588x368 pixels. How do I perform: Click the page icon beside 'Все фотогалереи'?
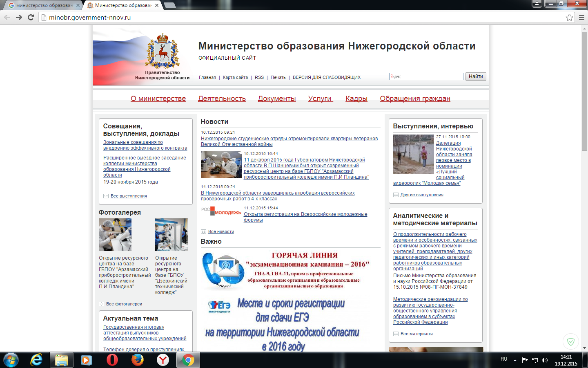[x=101, y=304]
